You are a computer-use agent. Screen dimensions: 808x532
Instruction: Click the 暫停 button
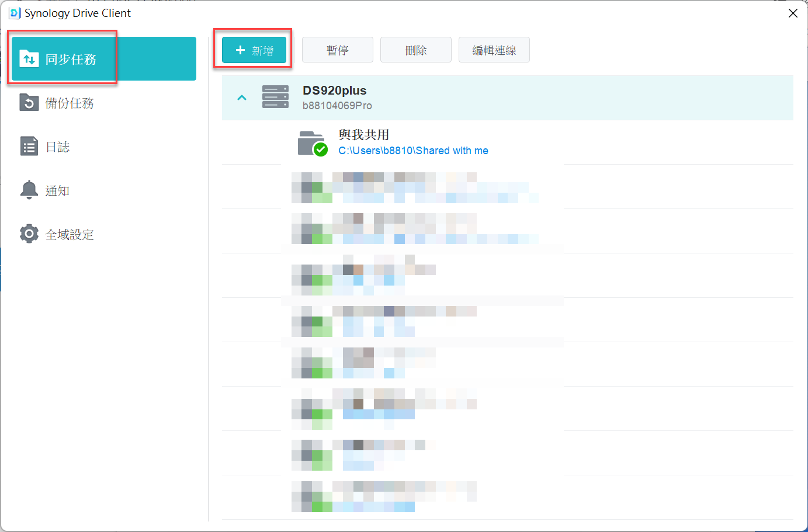(338, 50)
